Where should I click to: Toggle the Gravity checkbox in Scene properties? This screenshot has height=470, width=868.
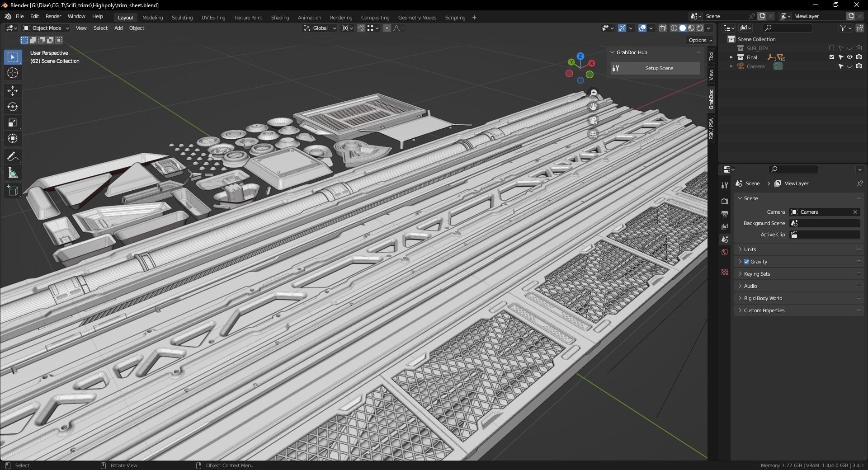click(x=746, y=261)
